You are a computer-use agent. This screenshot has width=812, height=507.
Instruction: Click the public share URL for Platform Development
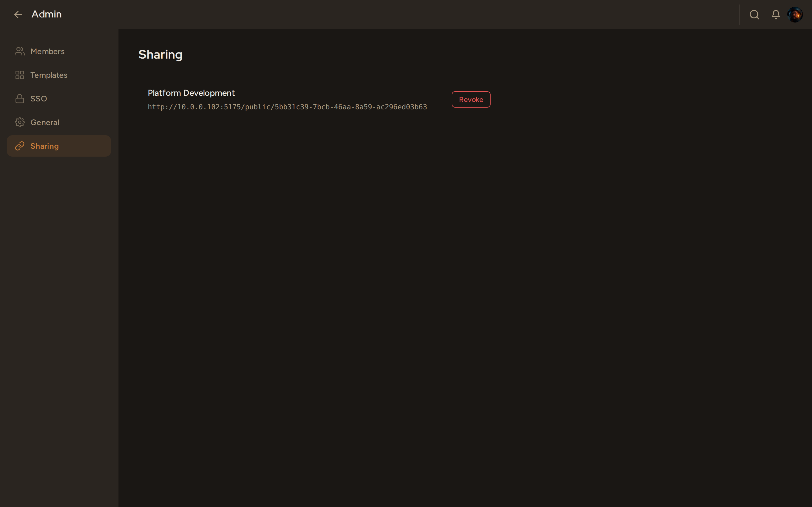point(287,107)
